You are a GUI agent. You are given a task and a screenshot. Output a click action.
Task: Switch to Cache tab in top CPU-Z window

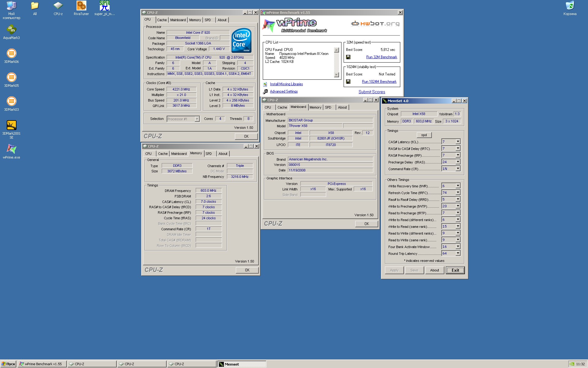[162, 20]
